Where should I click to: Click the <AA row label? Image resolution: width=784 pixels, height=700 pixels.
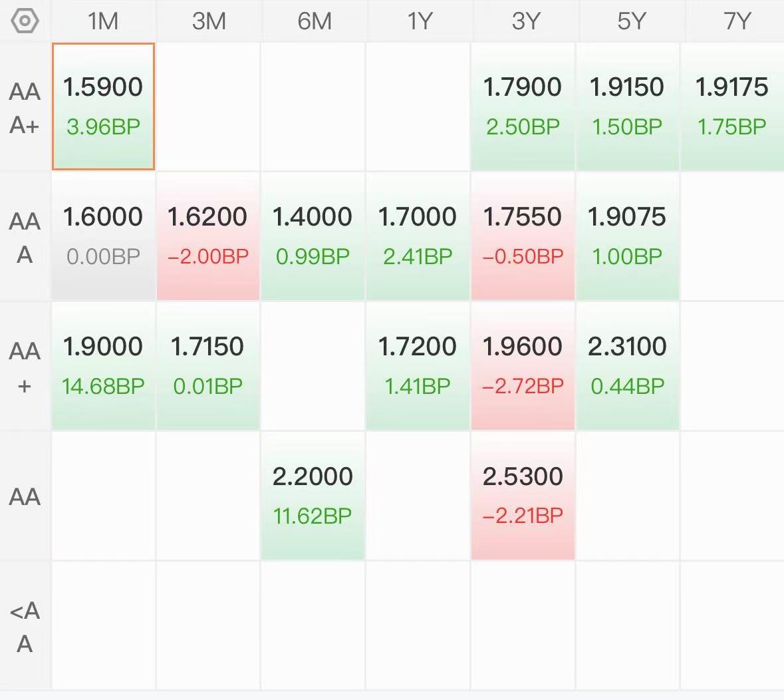(25, 626)
